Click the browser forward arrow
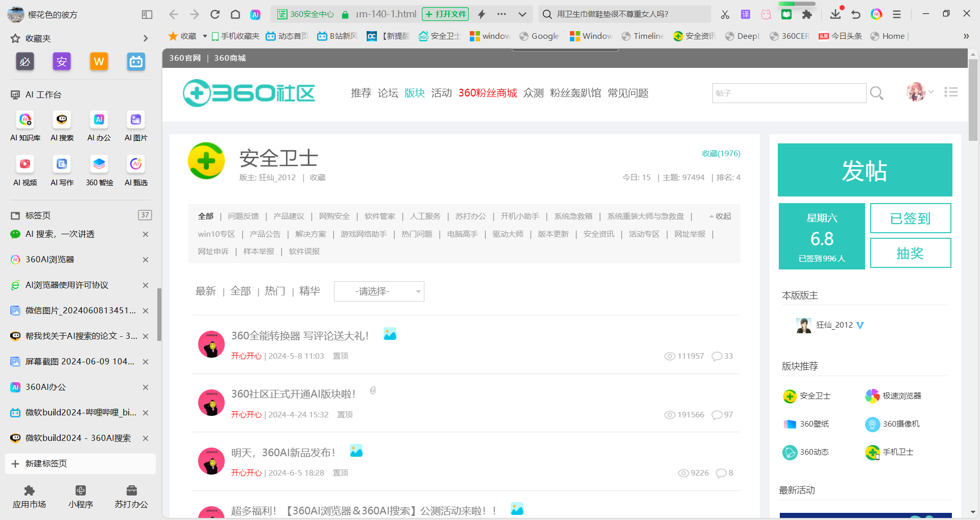The image size is (980, 520). click(194, 14)
